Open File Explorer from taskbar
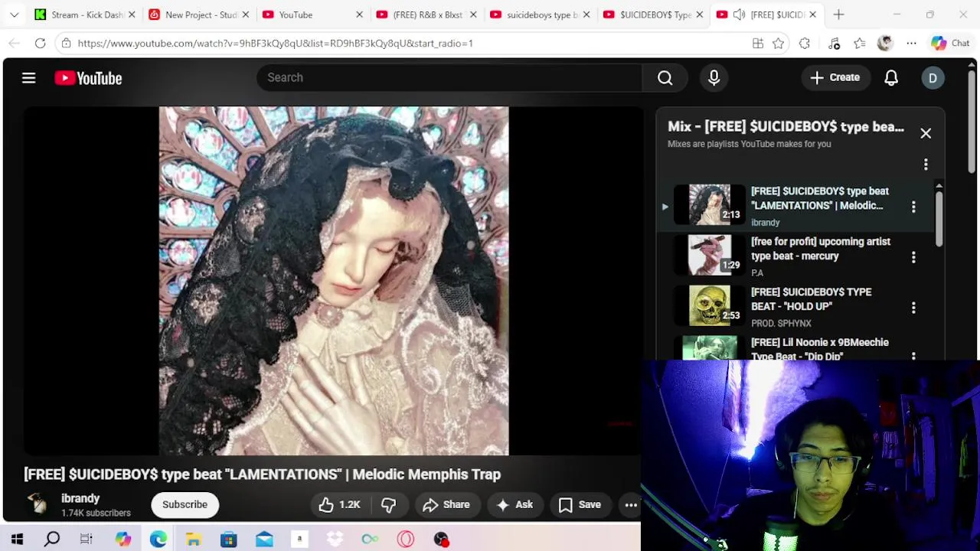The image size is (980, 551). pos(194,540)
